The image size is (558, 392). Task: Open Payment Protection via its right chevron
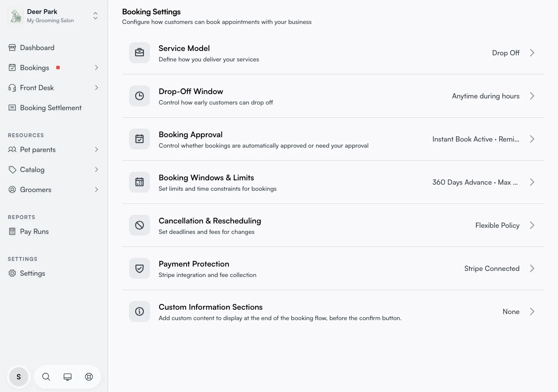532,268
